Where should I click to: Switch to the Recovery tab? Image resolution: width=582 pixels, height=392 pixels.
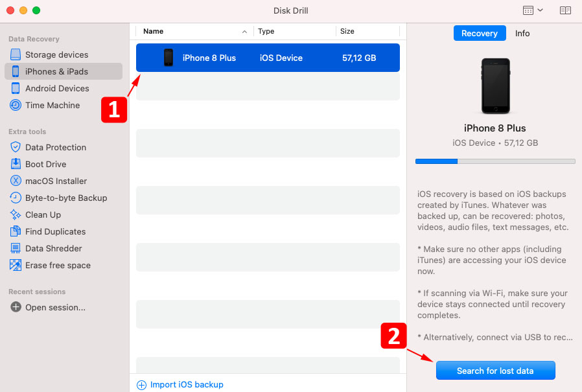480,33
